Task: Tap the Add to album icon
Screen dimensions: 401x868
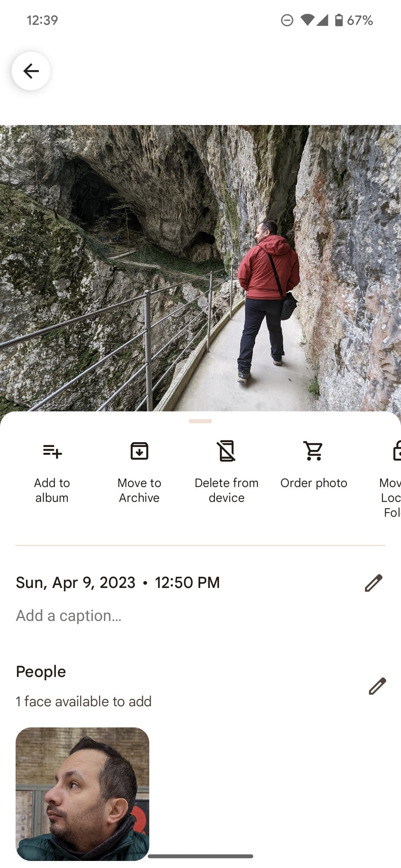Action: tap(52, 451)
